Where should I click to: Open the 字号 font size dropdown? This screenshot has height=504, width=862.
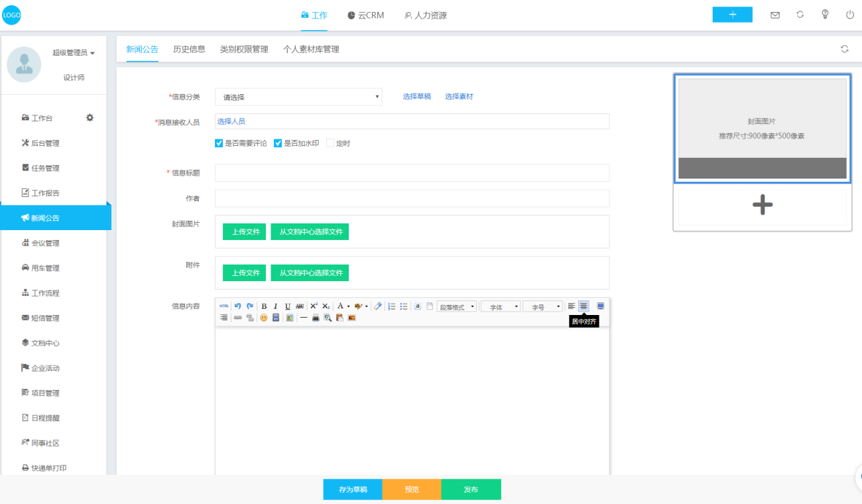point(542,306)
